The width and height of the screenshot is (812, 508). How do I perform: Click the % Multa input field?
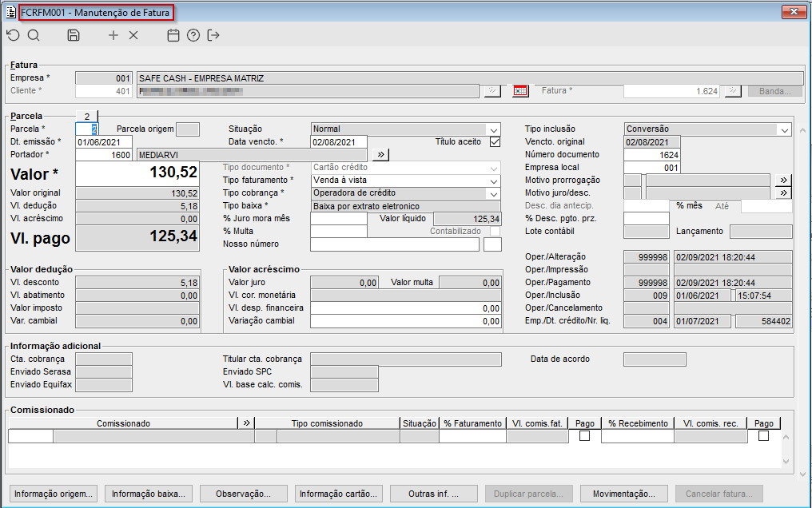(339, 232)
